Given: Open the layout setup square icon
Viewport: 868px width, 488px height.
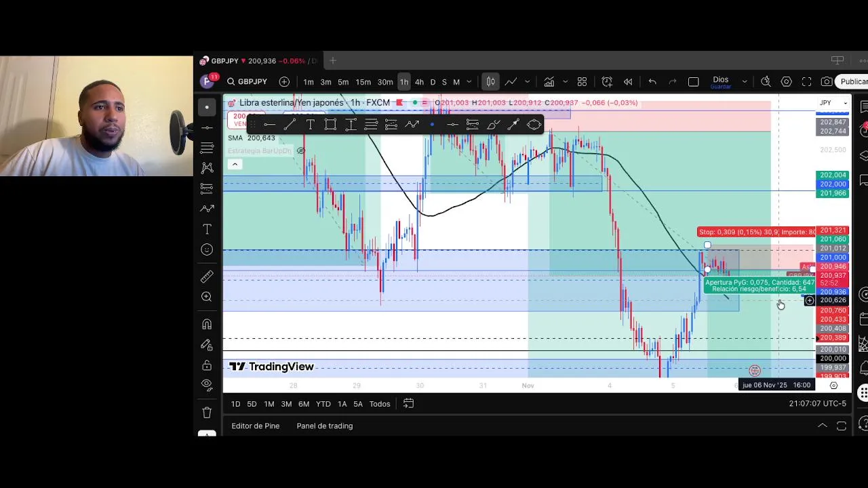Looking at the screenshot, I should click(693, 82).
